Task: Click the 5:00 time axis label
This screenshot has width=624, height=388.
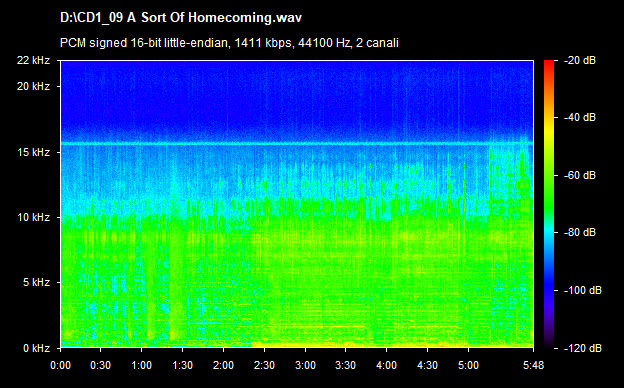Action: (468, 365)
